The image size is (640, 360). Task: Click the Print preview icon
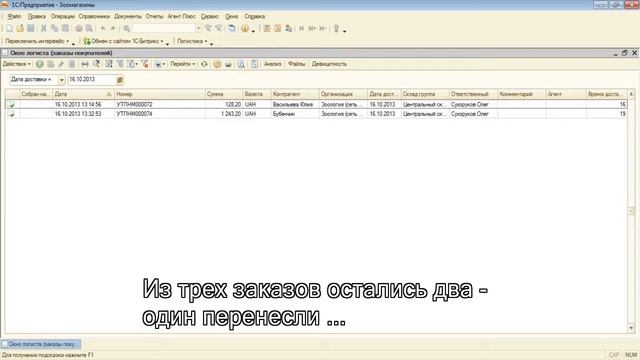pyautogui.click(x=89, y=29)
